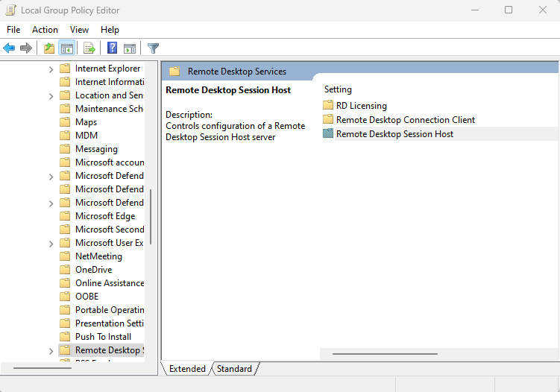Click the RD Licensing folder icon
The image size is (560, 392).
[328, 105]
